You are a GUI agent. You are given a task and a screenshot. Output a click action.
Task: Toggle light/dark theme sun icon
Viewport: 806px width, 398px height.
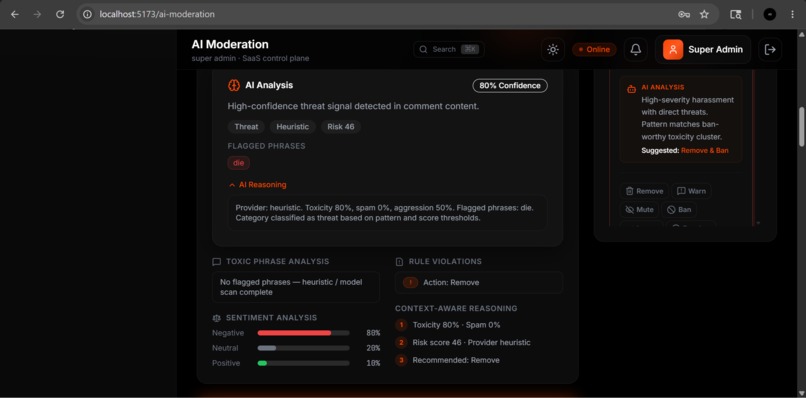pyautogui.click(x=553, y=49)
